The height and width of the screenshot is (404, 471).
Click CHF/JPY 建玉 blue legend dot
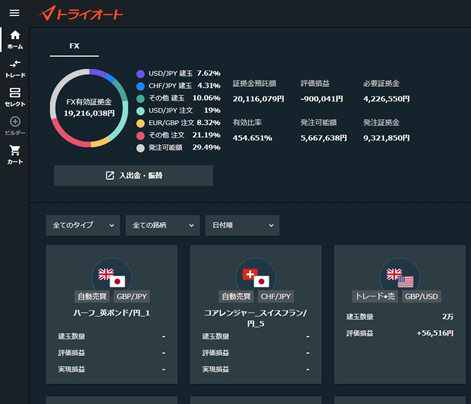(x=141, y=86)
